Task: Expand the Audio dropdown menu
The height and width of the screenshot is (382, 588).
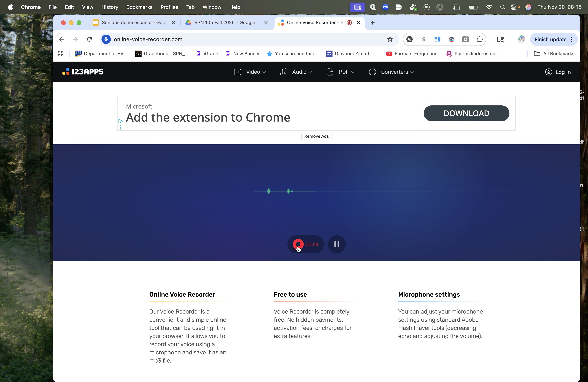Action: pos(296,72)
